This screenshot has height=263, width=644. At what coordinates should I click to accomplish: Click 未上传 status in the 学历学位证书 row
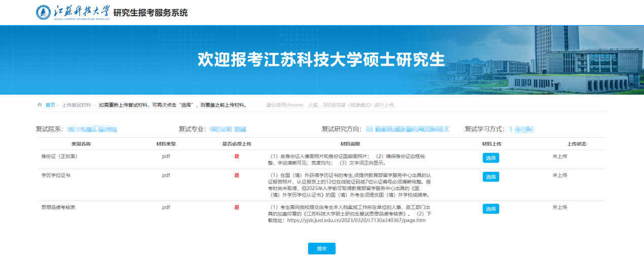[x=560, y=175]
